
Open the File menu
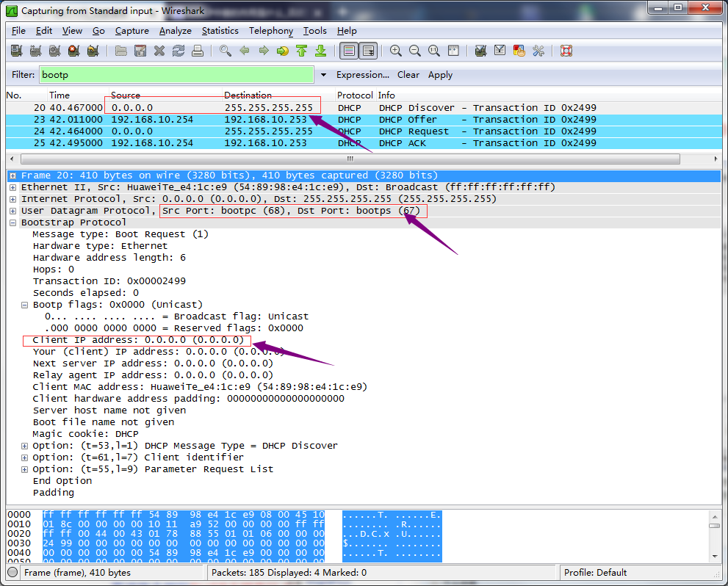[18, 31]
